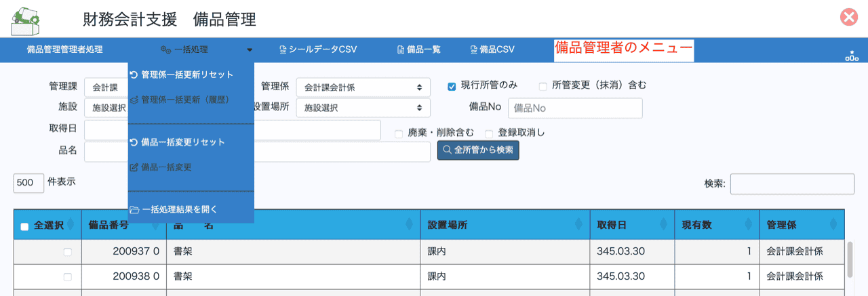Click 備品管理管理者処理 menu link
The width and height of the screenshot is (868, 296).
(64, 49)
